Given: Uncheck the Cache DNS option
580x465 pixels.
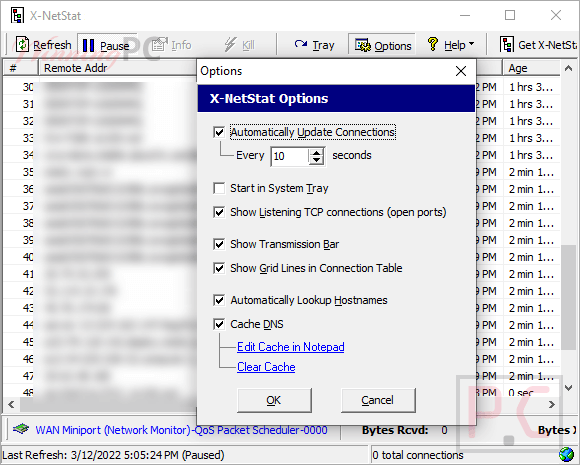Looking at the screenshot, I should click(219, 324).
